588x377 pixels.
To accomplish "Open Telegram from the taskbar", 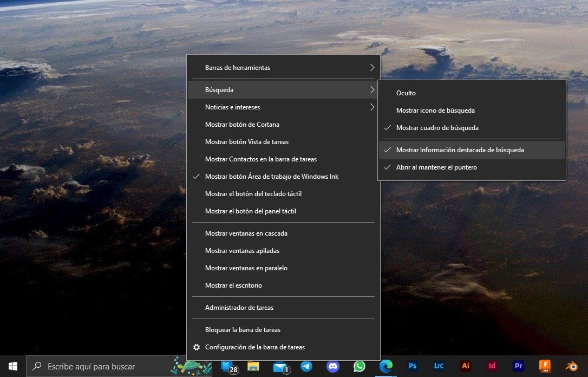I will point(306,366).
